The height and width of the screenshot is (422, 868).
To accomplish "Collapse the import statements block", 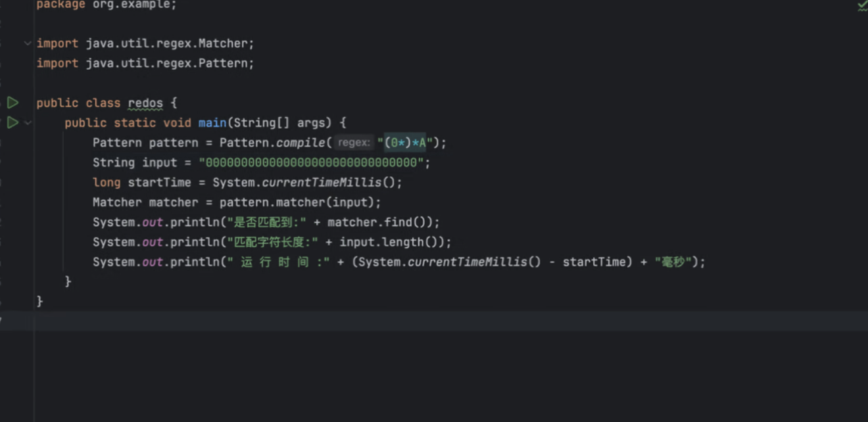I will [x=28, y=43].
